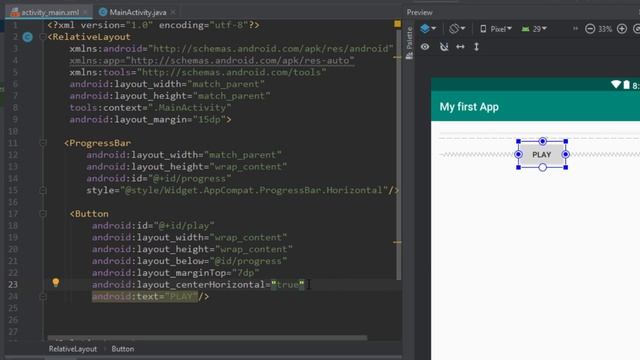Click the <ProgressBar tag text

point(98,143)
